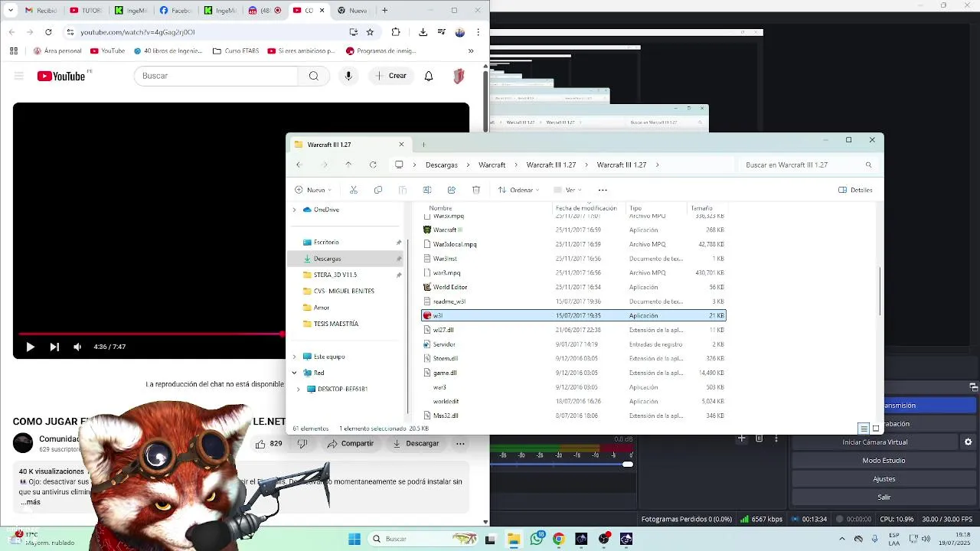This screenshot has width=980, height=551.
Task: Click the Delete trash icon in Explorer toolbar
Action: [x=476, y=190]
